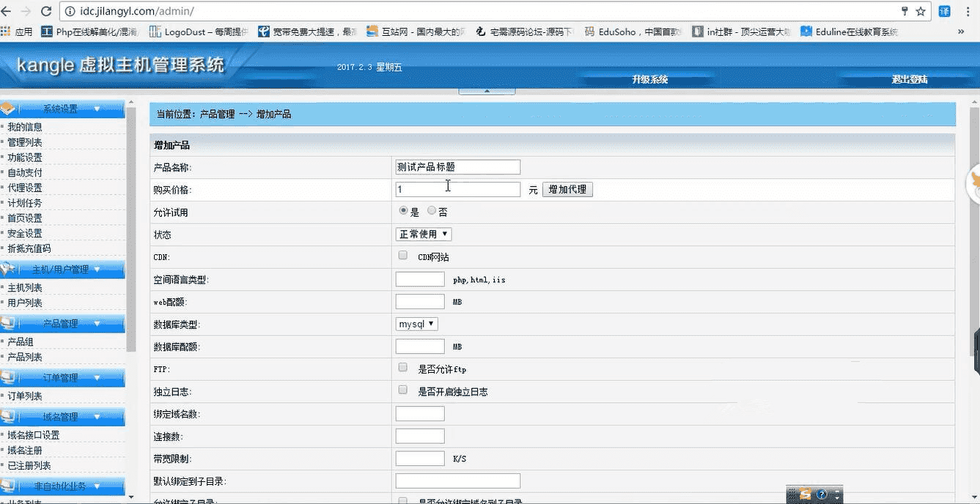Open the Eduline在线教育系统 bookmark
Viewport: 980px width, 504px height.
(850, 31)
